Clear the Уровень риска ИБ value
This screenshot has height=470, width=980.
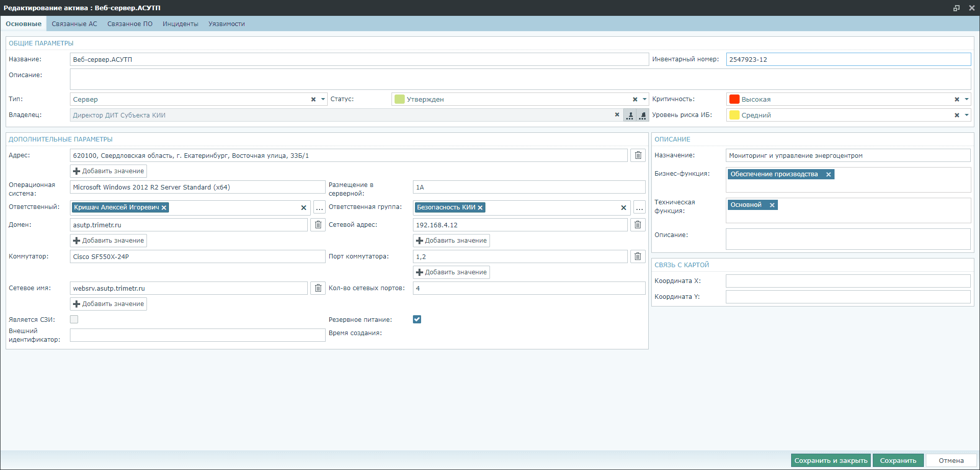click(x=957, y=115)
